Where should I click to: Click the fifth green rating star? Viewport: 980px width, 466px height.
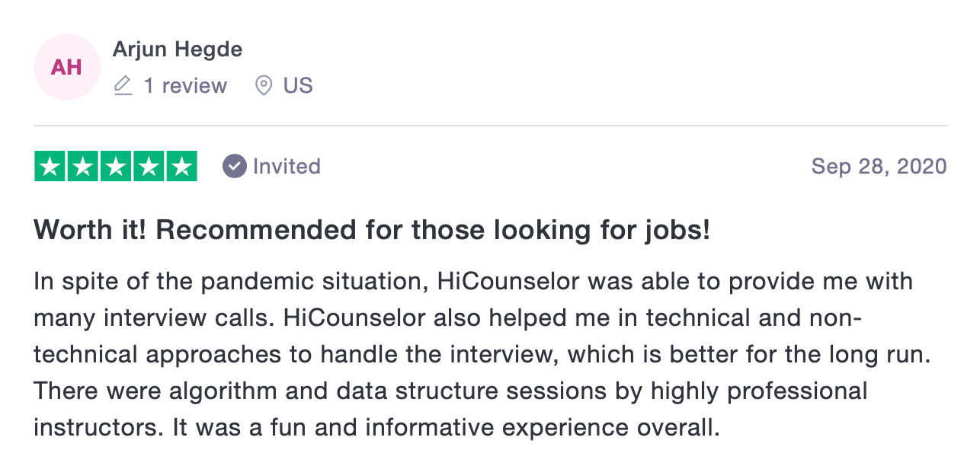[x=181, y=166]
